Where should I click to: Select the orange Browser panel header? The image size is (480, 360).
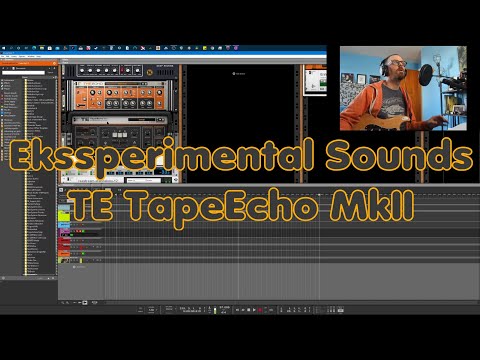coord(29,63)
